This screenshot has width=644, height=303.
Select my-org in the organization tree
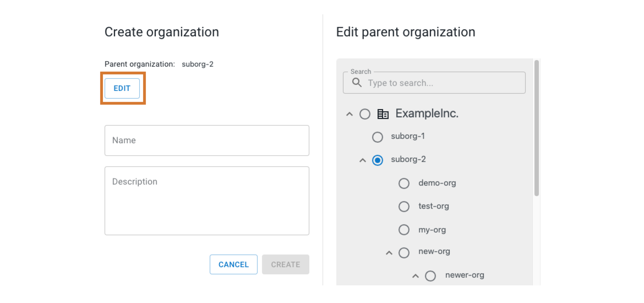(x=404, y=230)
